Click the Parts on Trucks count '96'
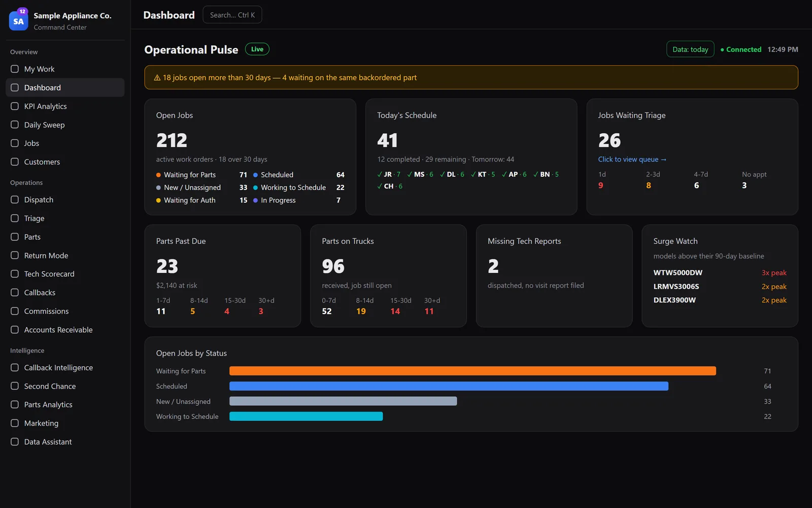 click(333, 266)
